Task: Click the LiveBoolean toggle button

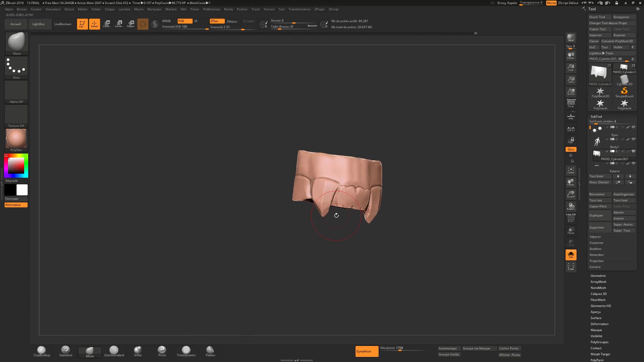Action: click(x=63, y=24)
